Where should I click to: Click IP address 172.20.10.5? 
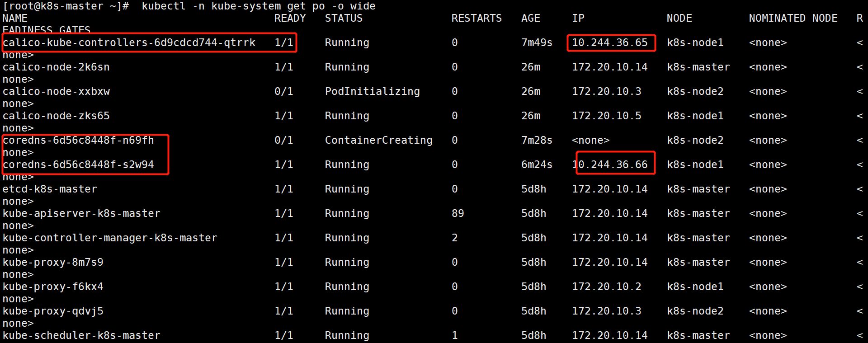[606, 116]
